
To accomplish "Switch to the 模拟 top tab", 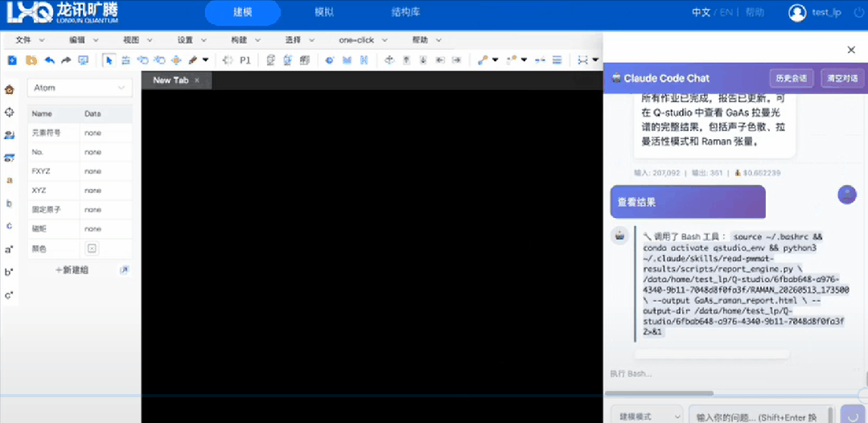I will coord(324,13).
